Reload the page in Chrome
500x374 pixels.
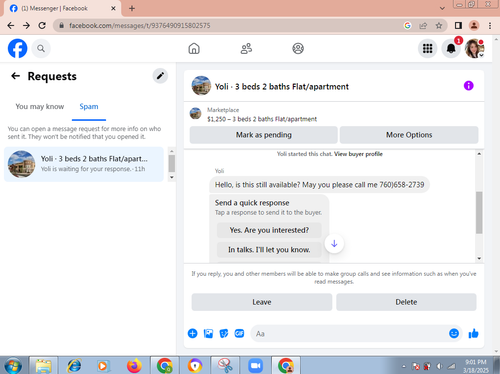tap(42, 25)
